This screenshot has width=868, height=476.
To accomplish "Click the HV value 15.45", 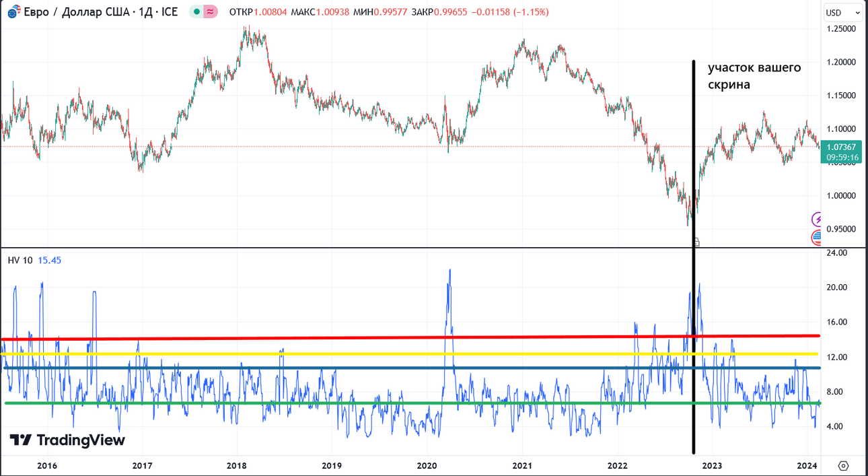I will click(x=50, y=261).
